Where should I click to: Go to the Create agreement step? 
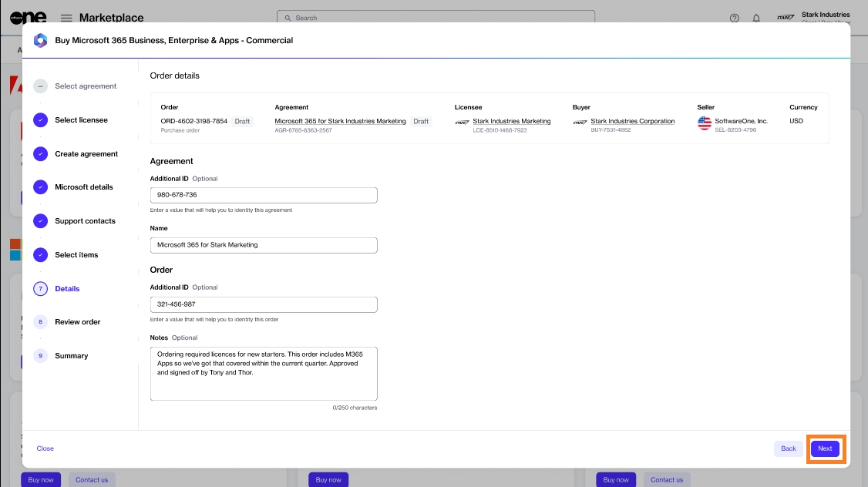[x=86, y=154]
